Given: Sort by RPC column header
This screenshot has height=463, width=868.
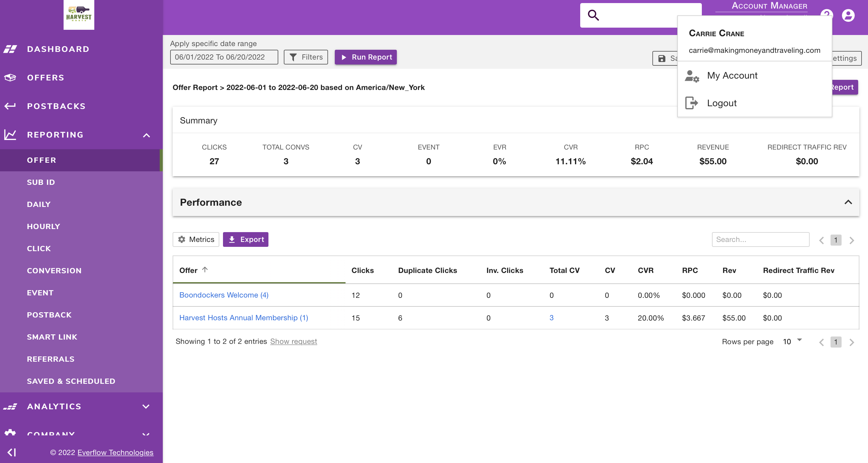Looking at the screenshot, I should (x=690, y=270).
